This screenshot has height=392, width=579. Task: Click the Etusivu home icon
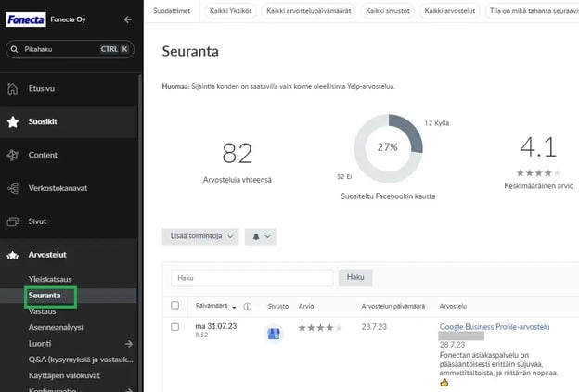(x=13, y=89)
